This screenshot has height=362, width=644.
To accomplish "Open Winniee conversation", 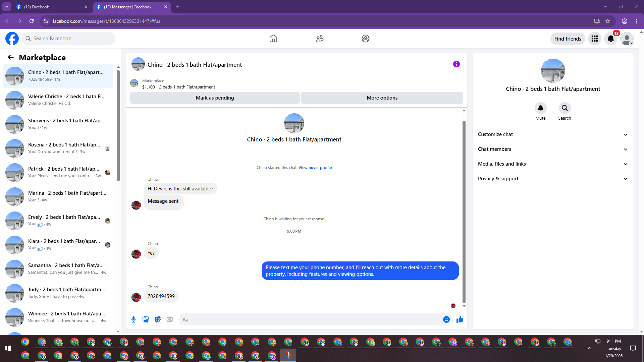I will tap(58, 317).
